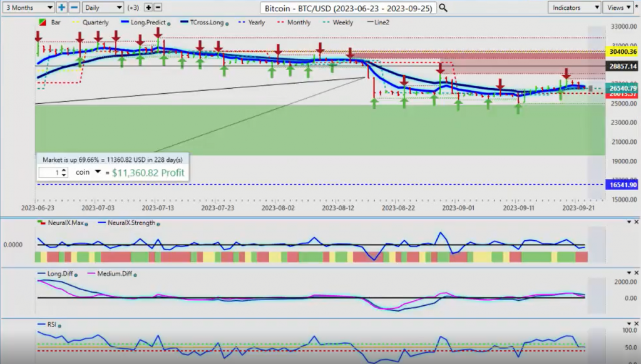Click the settings dot next to RSI
The height and width of the screenshot is (364, 641).
[x=59, y=326]
